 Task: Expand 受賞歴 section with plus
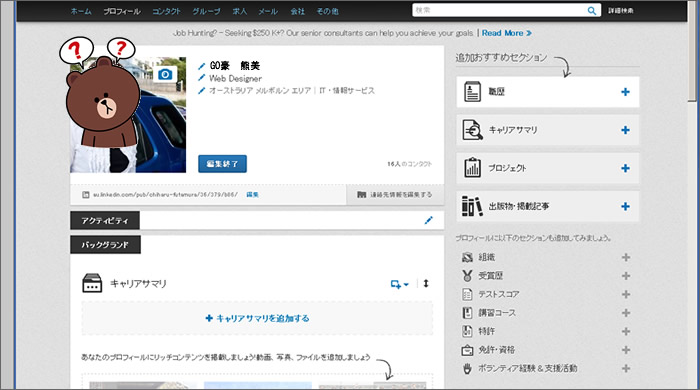tap(626, 276)
